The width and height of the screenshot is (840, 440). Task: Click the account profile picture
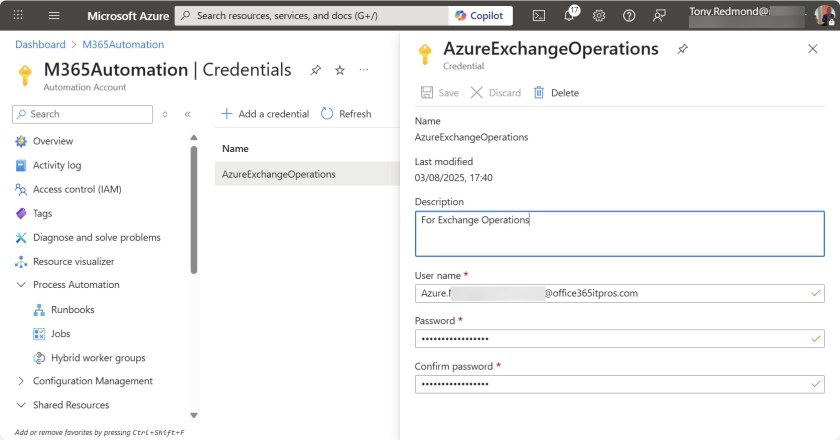824,15
